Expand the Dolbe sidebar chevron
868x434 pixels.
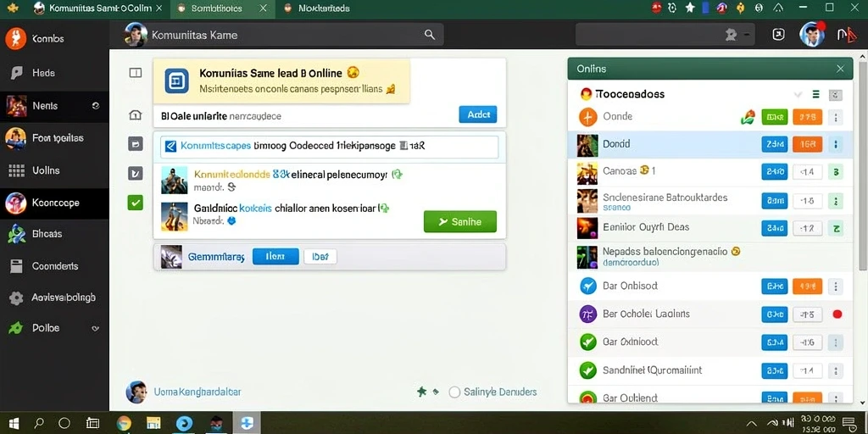95,328
